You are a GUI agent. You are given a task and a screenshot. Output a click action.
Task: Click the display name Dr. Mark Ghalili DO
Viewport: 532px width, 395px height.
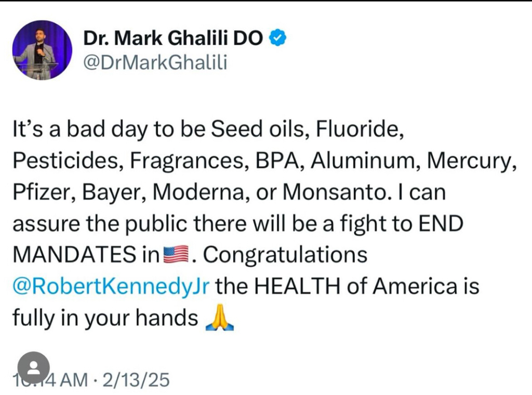[x=173, y=38]
